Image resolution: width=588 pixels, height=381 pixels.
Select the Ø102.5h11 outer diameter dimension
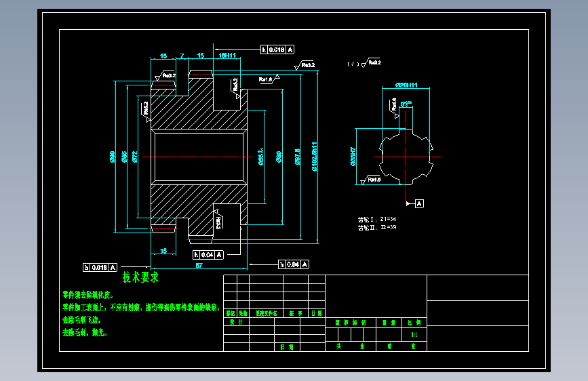point(314,157)
